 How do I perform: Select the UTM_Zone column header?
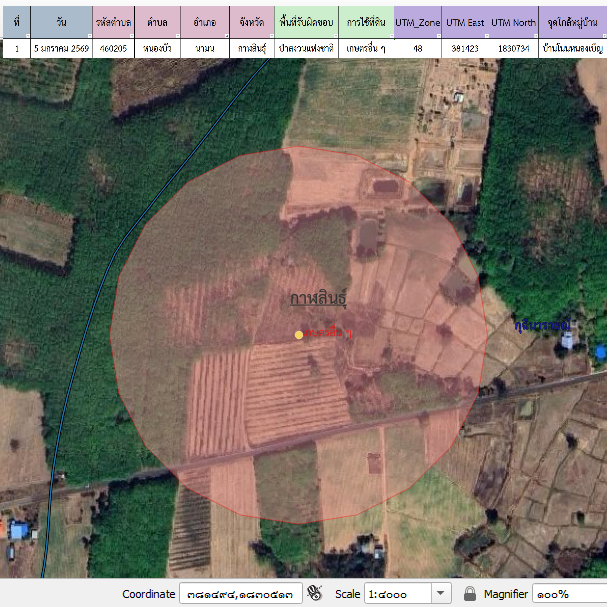click(417, 22)
